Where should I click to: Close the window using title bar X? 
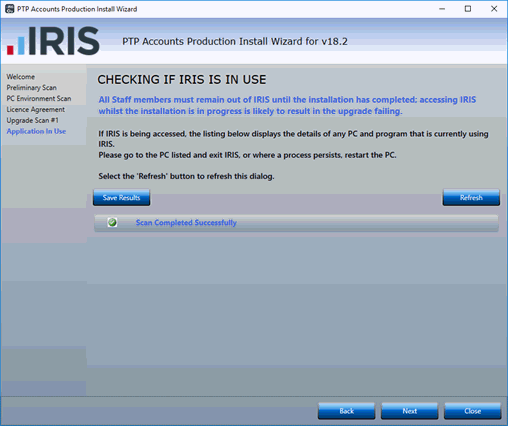tap(494, 9)
